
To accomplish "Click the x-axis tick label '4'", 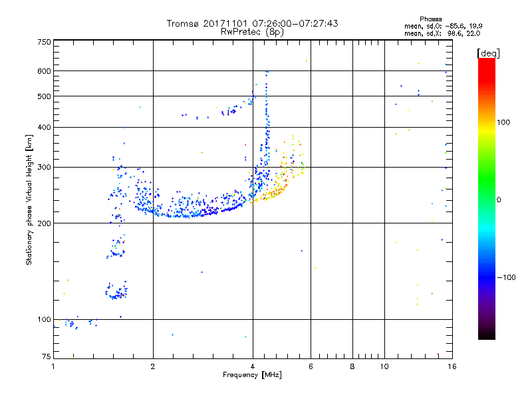I will [253, 366].
